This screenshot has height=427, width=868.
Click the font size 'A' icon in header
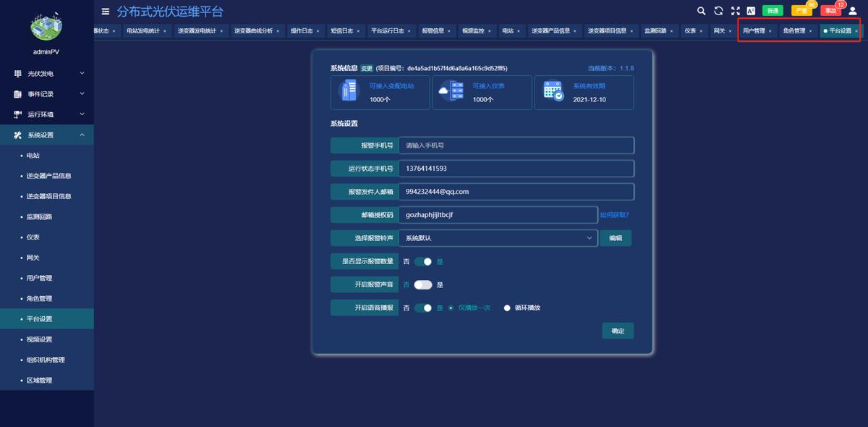pos(752,11)
